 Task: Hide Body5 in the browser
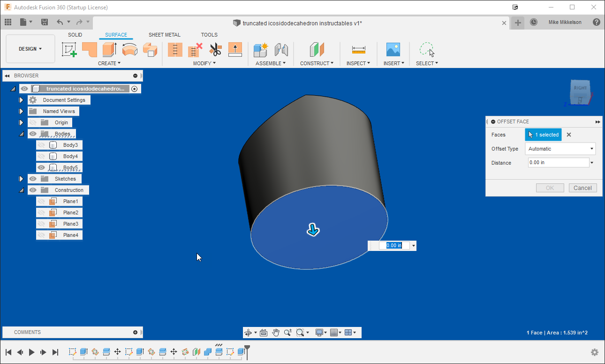coord(41,167)
